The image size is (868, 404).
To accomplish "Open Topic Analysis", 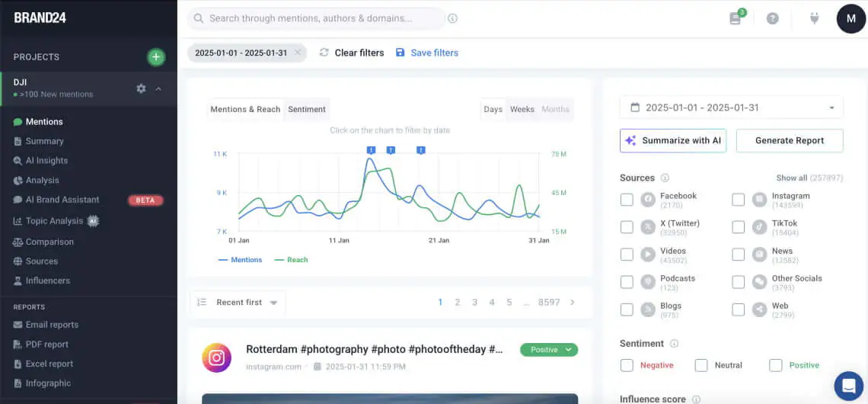I will 56,221.
